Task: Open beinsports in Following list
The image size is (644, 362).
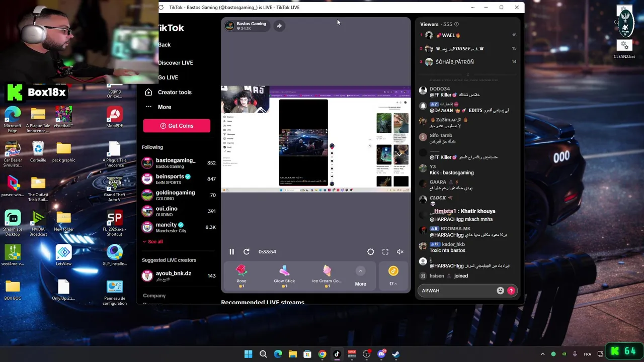Action: [x=179, y=179]
